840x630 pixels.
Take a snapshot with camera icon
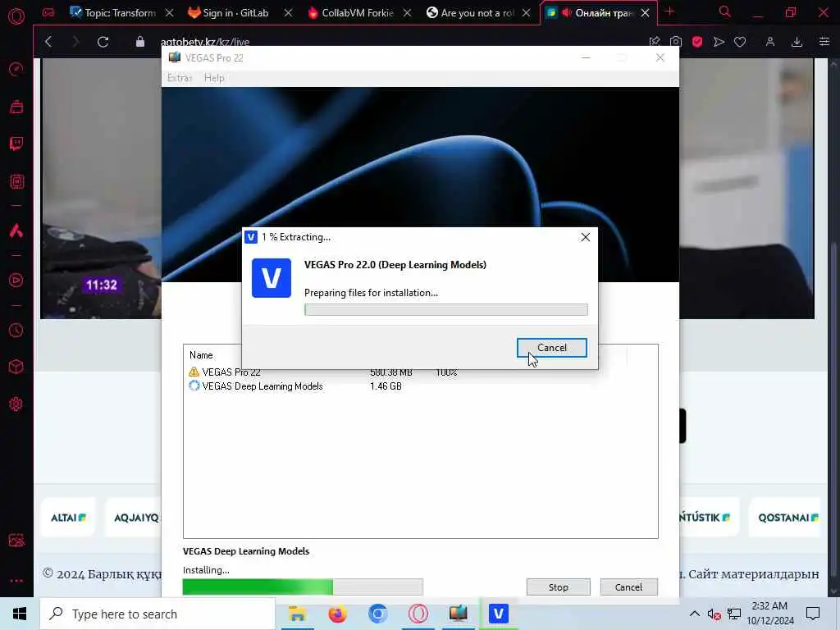click(676, 42)
